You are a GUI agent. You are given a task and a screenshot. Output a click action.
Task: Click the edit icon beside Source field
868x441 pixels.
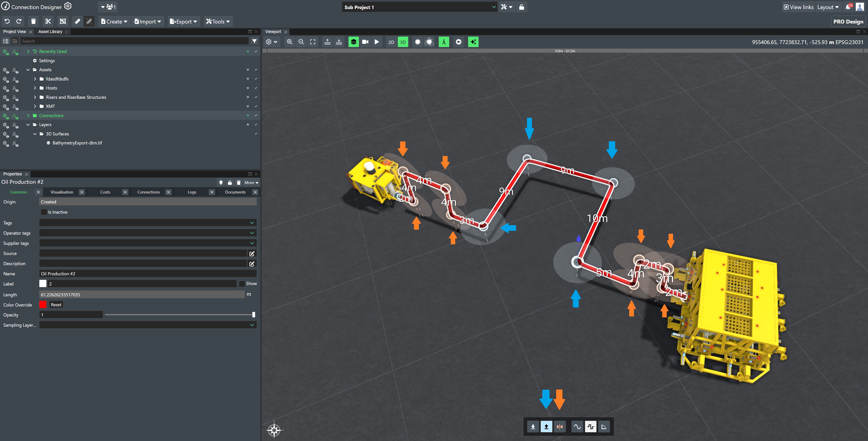(x=252, y=253)
